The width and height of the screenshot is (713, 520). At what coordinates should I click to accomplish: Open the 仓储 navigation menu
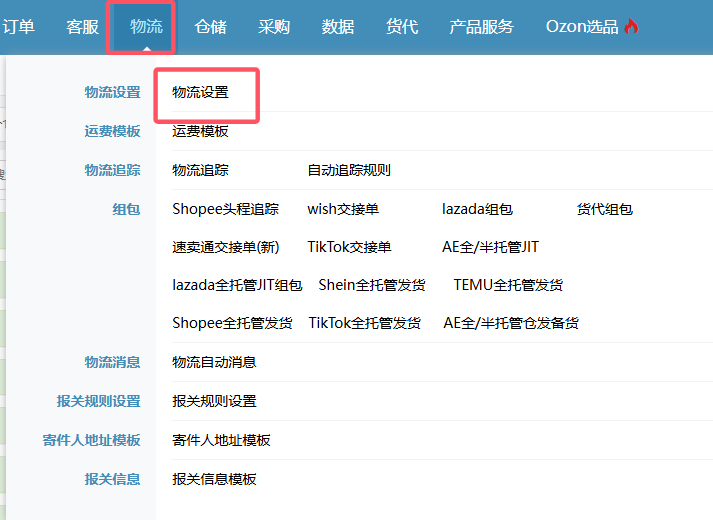211,26
